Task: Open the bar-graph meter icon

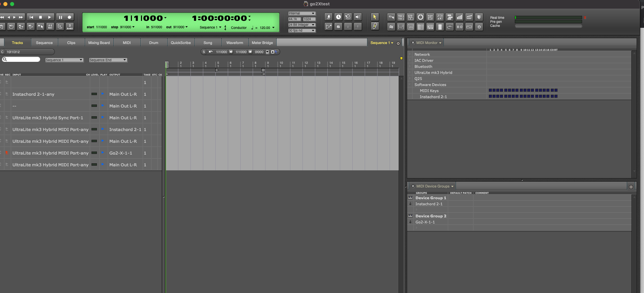Action: coord(459,17)
